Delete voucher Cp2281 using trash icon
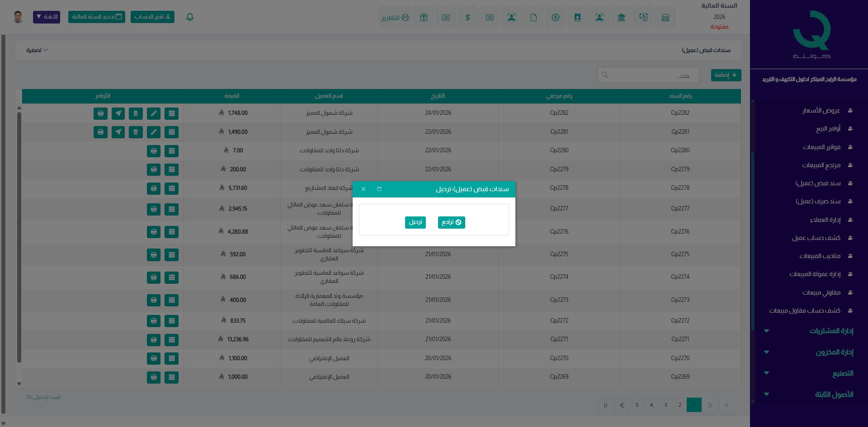This screenshot has height=427, width=868. tap(136, 132)
